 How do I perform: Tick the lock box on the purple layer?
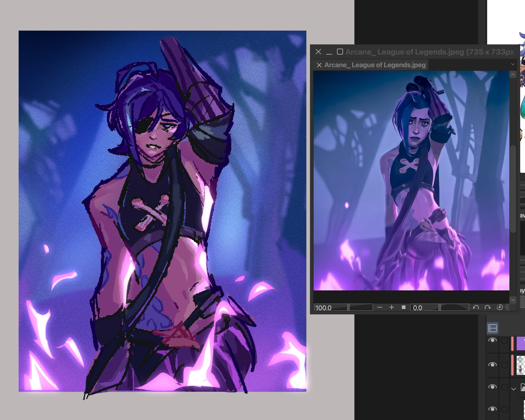coord(505,340)
